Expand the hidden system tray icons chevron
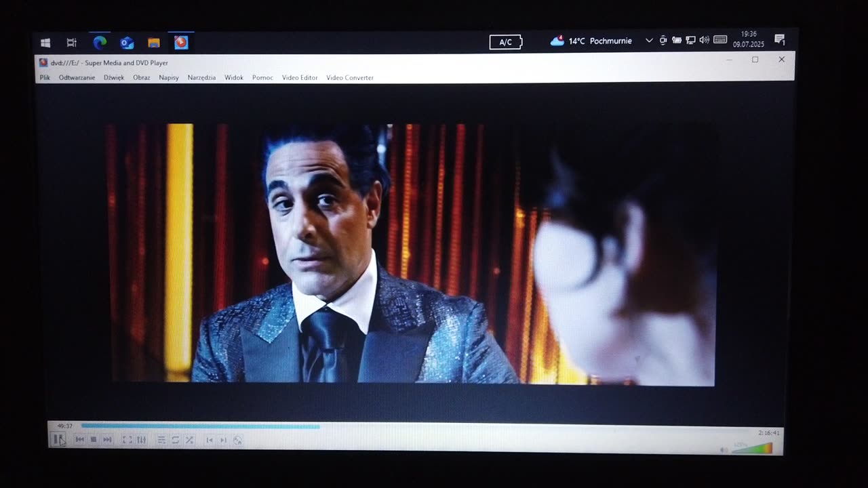Viewport: 868px width, 488px height. [x=649, y=41]
